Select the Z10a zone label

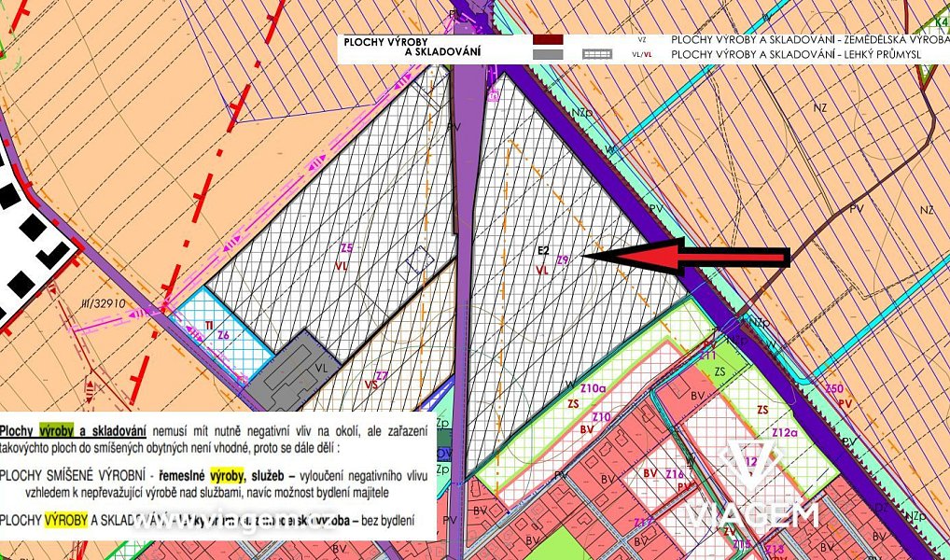pyautogui.click(x=594, y=388)
